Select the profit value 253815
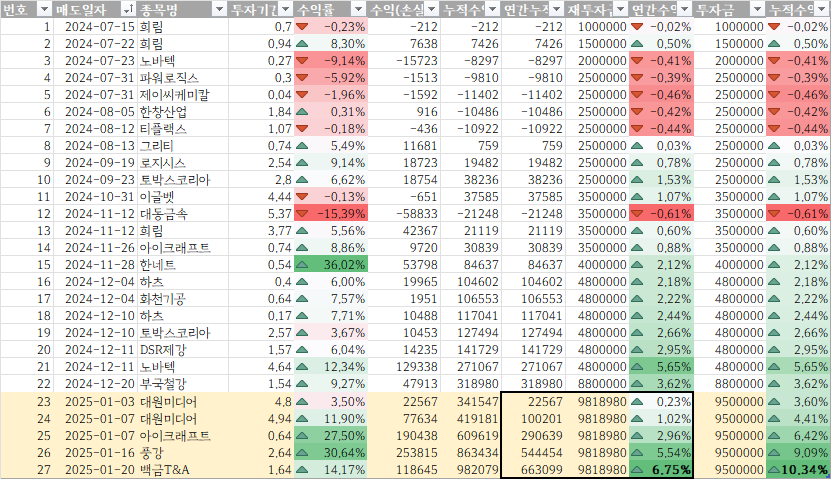The image size is (831, 479). [404, 453]
